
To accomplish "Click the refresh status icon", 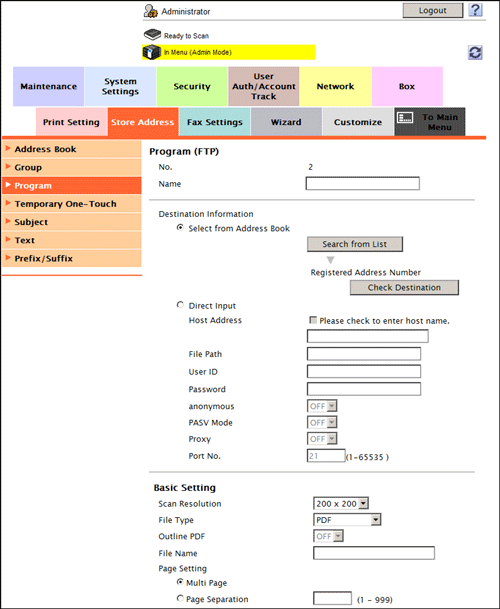I will [475, 52].
